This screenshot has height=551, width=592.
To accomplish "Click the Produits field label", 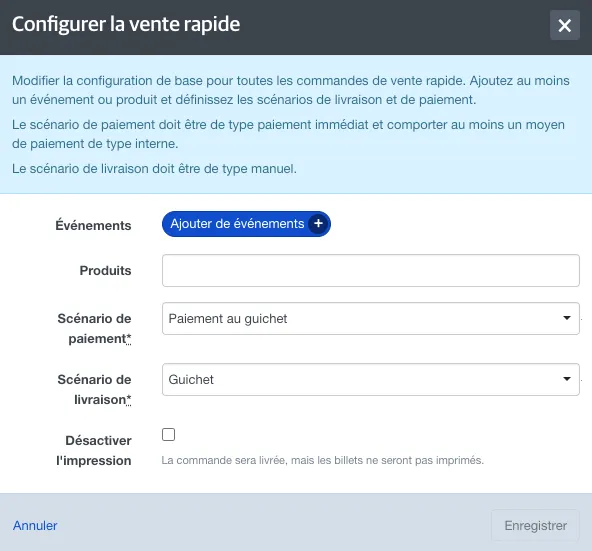I will (x=105, y=270).
